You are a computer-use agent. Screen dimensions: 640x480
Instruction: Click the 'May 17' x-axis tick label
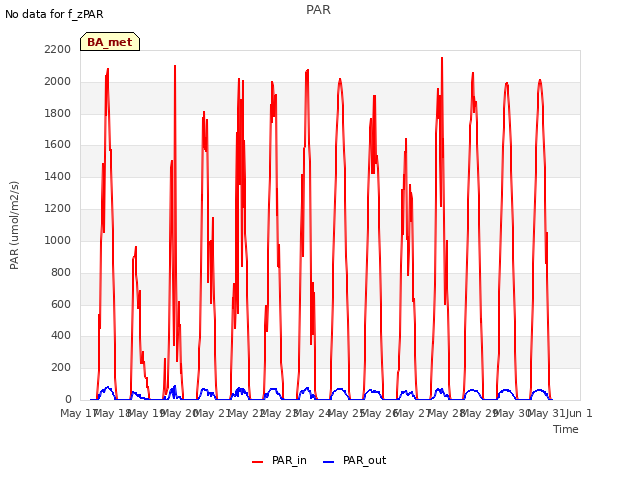(x=78, y=413)
